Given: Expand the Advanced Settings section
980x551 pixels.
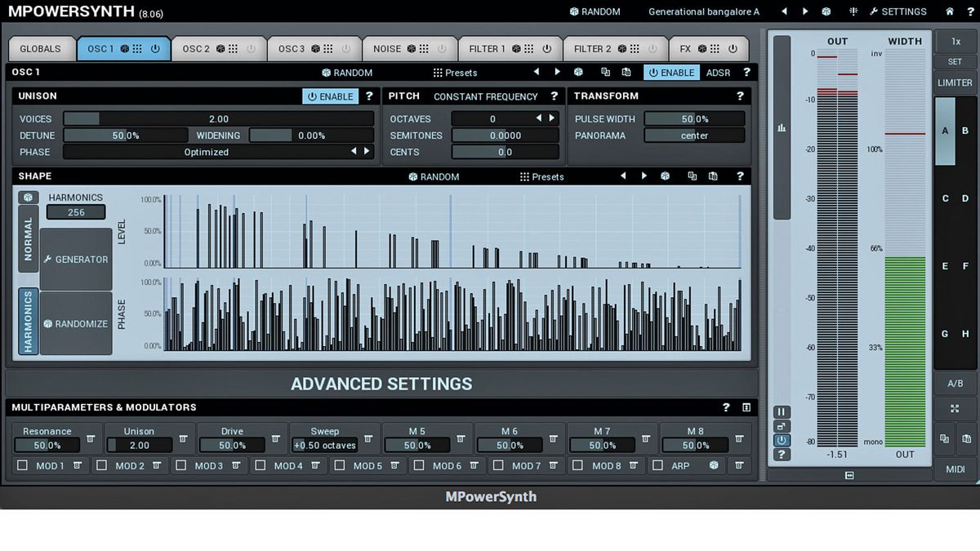Looking at the screenshot, I should [x=381, y=384].
